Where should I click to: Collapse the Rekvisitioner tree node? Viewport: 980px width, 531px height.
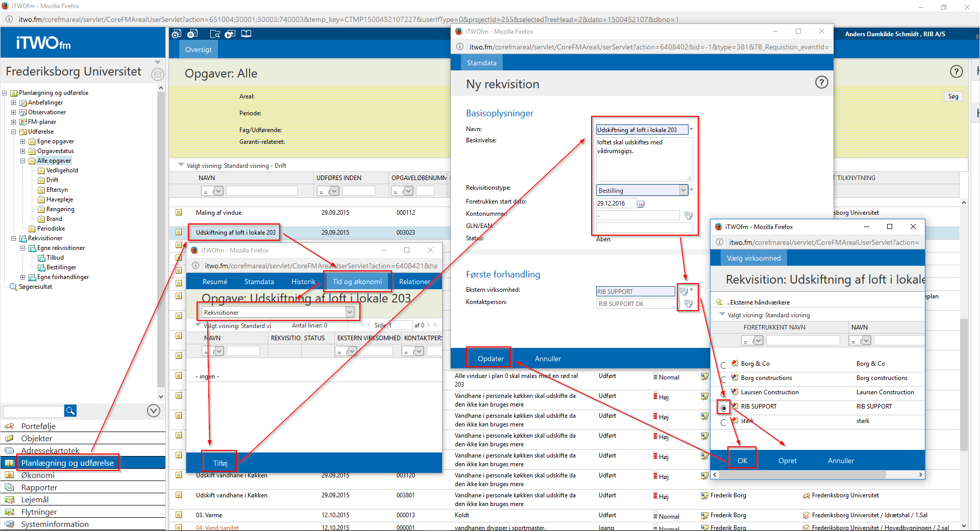(14, 238)
